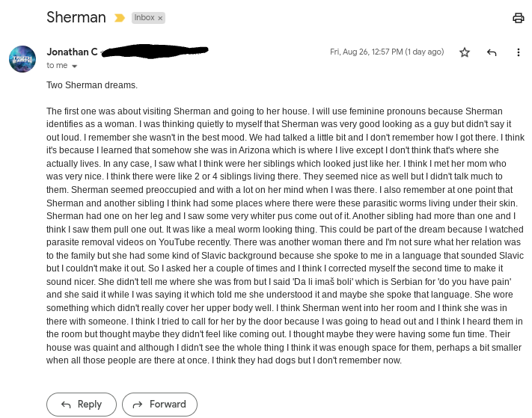Screen dimensions: 532x418
Task: Click the Fri, Aug 26 timestamp
Action: pyautogui.click(x=386, y=52)
